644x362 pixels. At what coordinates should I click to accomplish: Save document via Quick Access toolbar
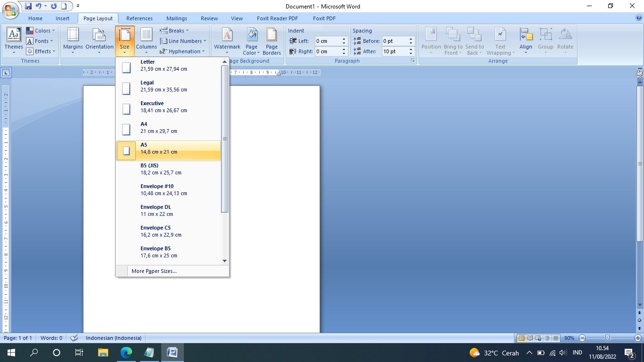(28, 6)
